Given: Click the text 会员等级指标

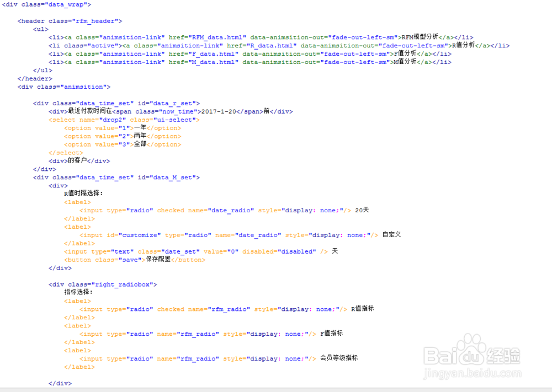Looking at the screenshot, I should point(339,358).
